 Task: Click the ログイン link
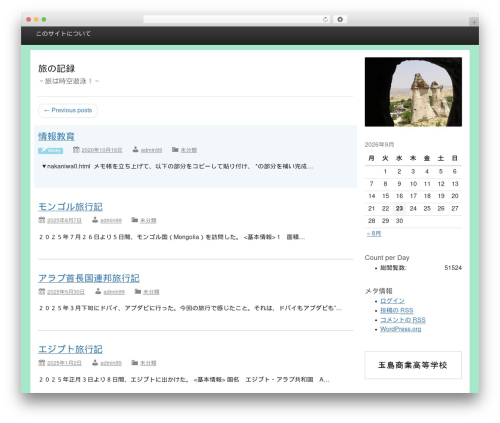tap(392, 301)
